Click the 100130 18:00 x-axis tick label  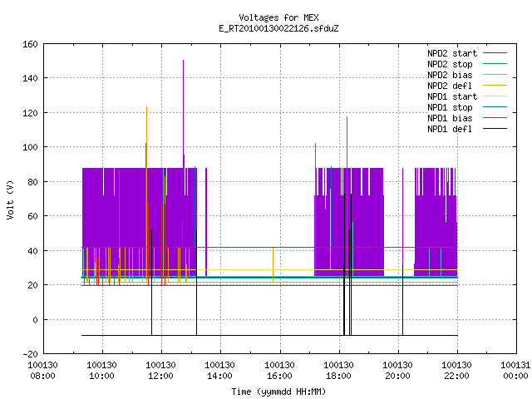click(x=338, y=371)
